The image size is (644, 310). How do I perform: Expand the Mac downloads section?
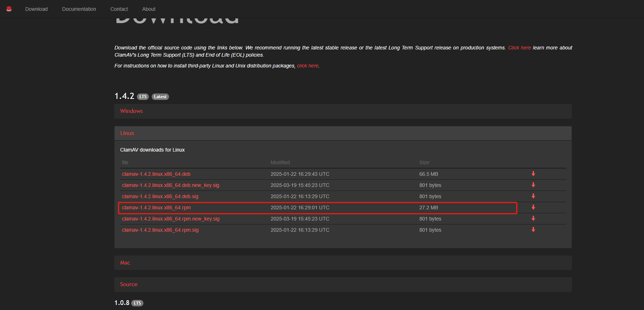[x=343, y=263]
